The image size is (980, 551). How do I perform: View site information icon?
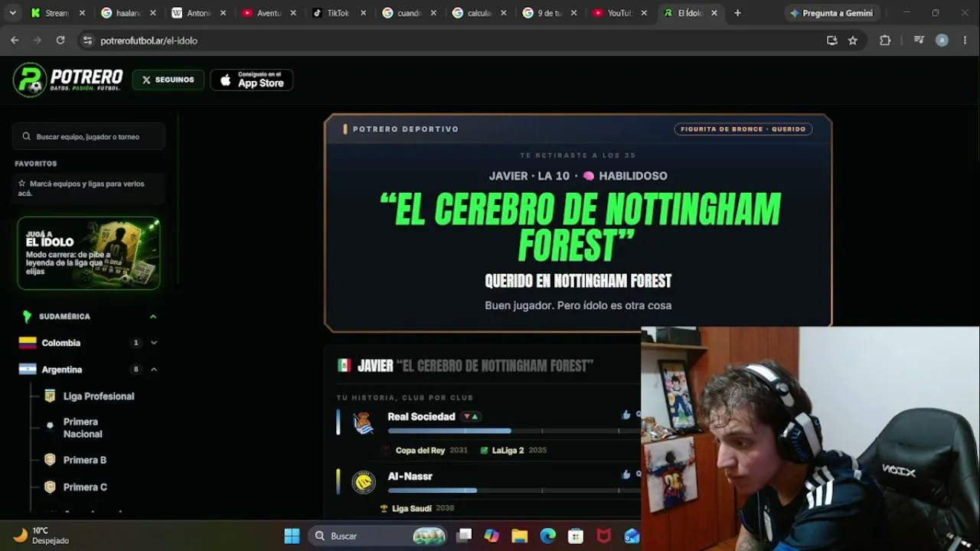[87, 41]
